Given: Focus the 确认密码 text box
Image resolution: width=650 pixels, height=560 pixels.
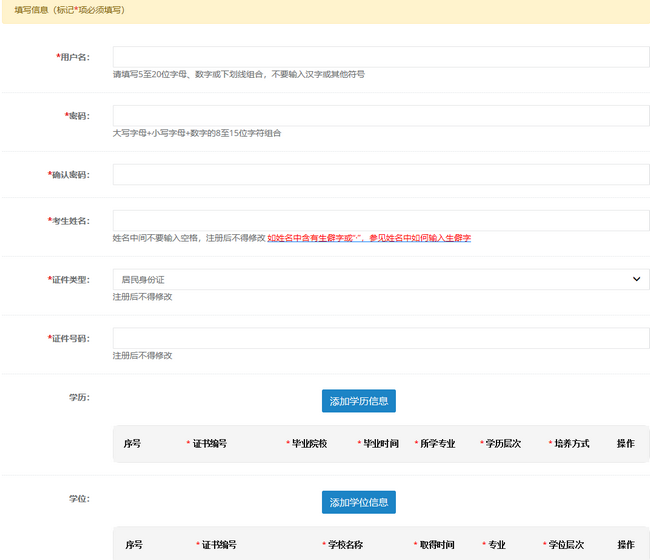Looking at the screenshot, I should [380, 175].
